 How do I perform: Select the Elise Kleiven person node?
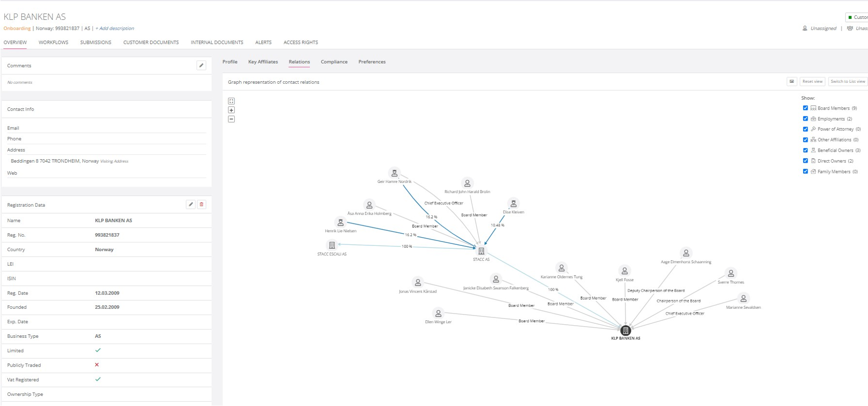point(513,203)
